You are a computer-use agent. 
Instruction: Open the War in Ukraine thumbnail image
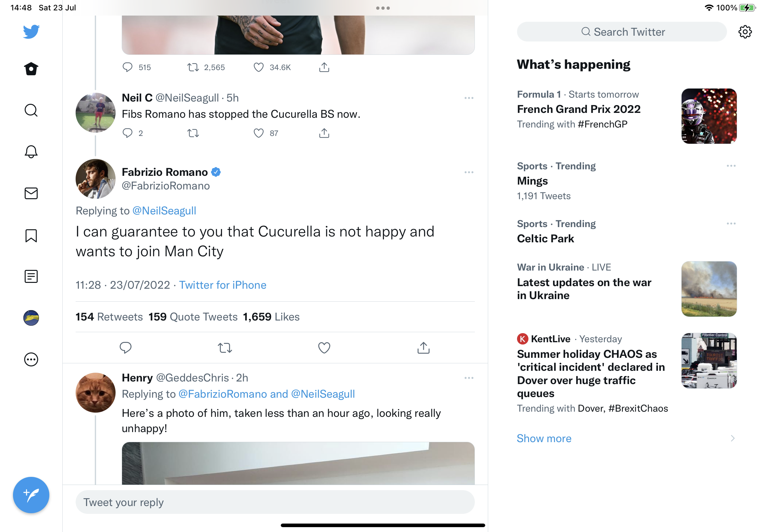[x=709, y=289]
